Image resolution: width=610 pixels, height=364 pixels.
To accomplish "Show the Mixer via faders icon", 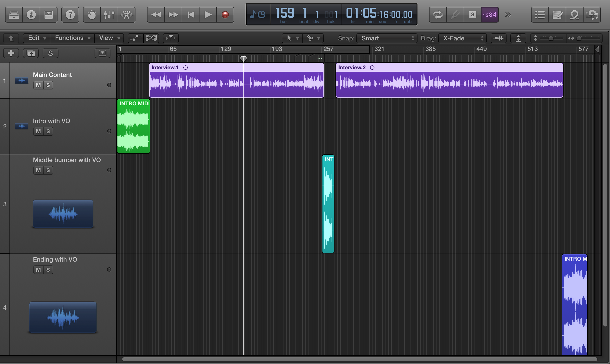I will pyautogui.click(x=109, y=15).
